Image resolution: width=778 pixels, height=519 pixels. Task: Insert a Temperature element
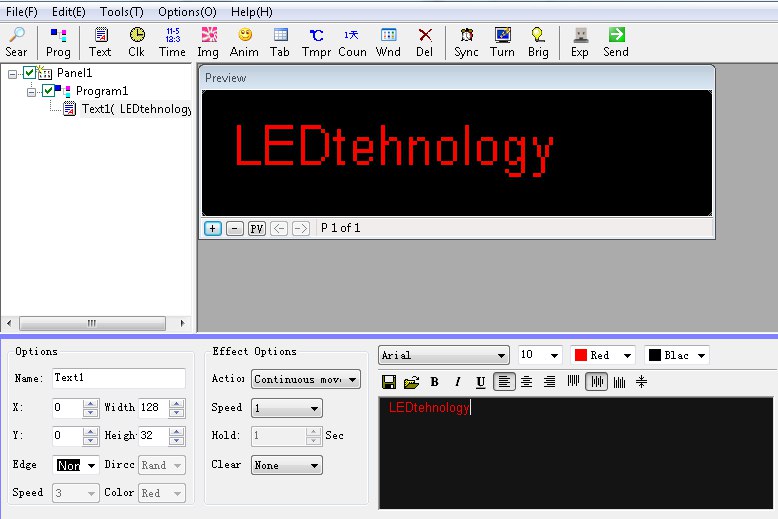[x=316, y=42]
